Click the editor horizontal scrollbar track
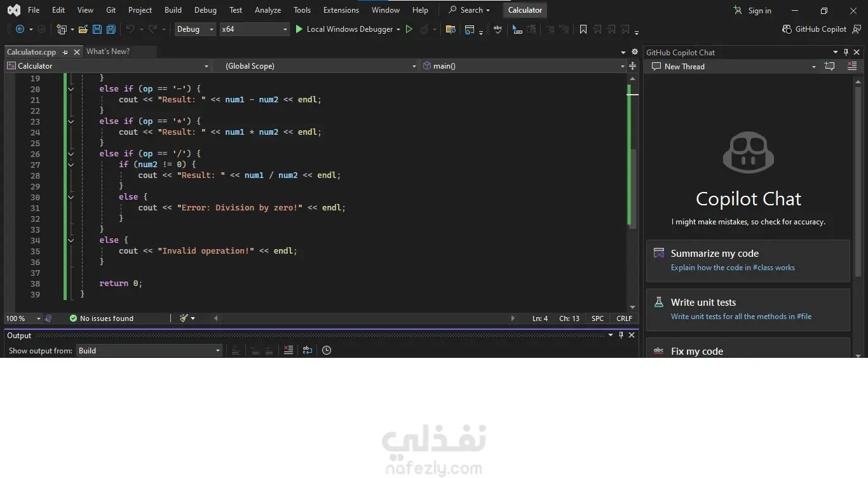Screen dimensions: 868x478 tap(363, 318)
